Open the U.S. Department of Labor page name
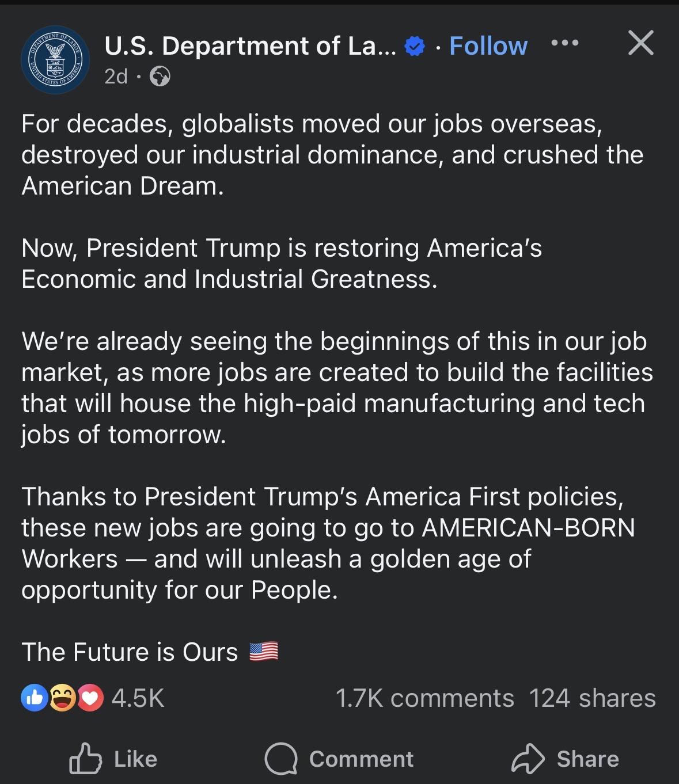This screenshot has height=784, width=679. [250, 46]
